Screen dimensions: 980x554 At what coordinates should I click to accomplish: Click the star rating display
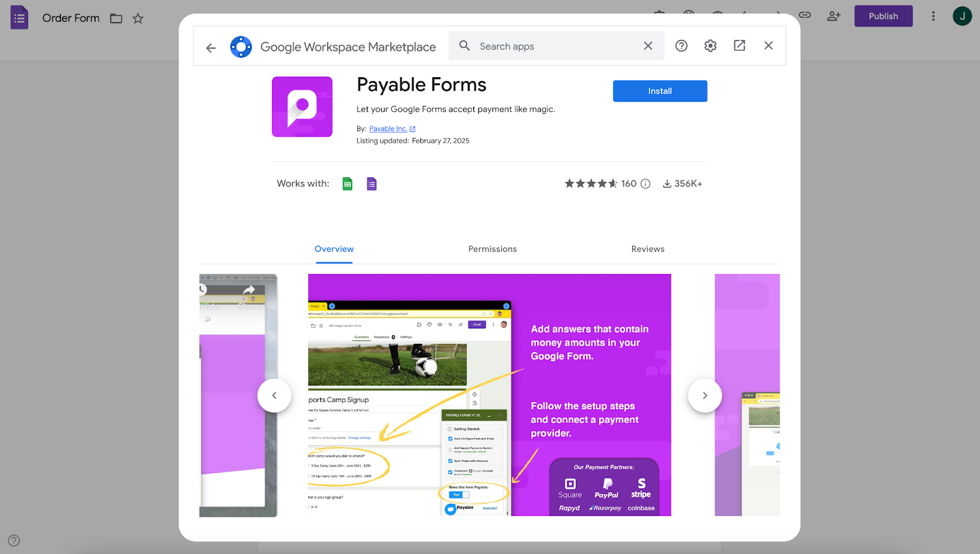[x=591, y=184]
